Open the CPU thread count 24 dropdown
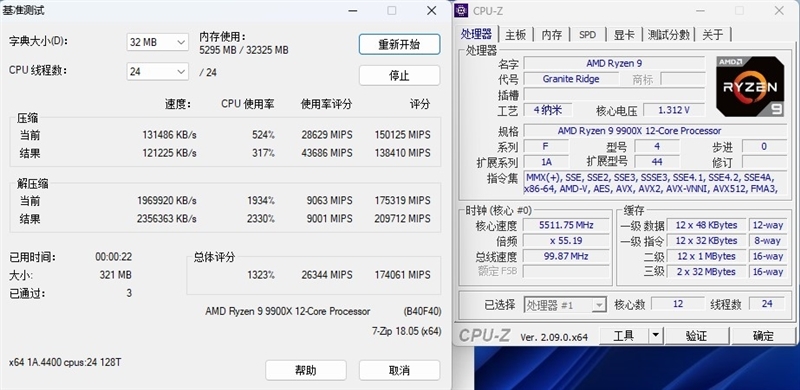800x390 pixels. coord(157,72)
